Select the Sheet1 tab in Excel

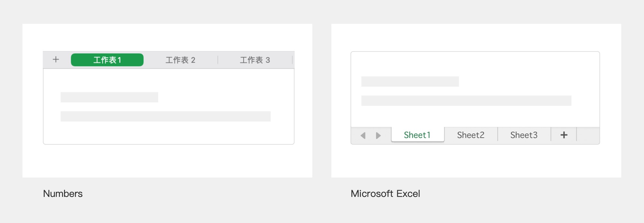(417, 135)
